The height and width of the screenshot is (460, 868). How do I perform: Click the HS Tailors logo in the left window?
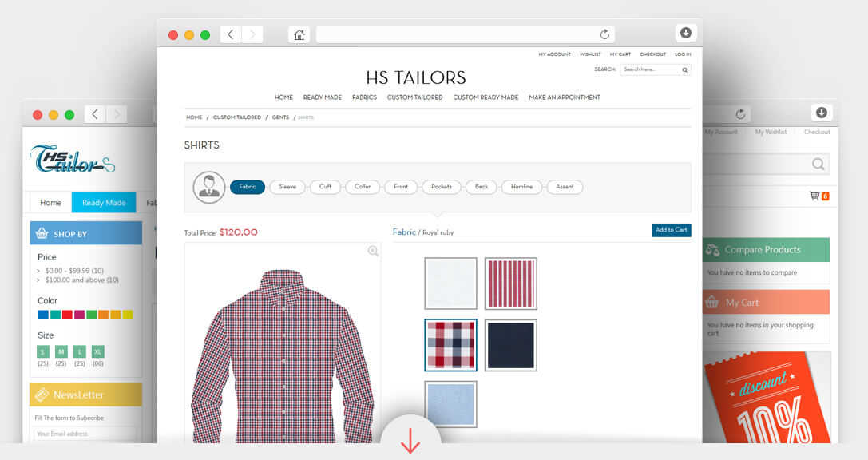[73, 159]
